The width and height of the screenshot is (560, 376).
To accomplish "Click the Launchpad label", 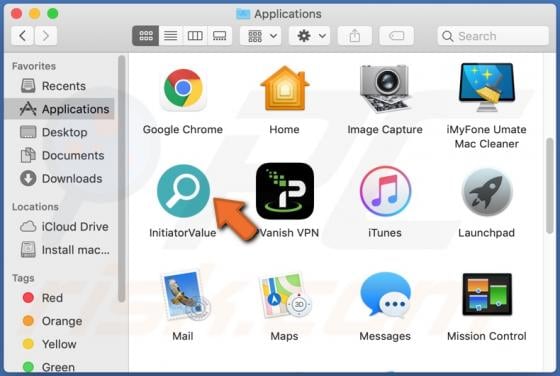I will (x=487, y=233).
